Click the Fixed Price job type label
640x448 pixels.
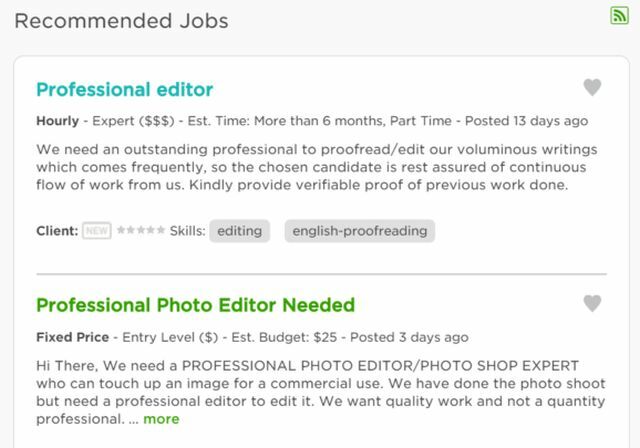pyautogui.click(x=73, y=337)
